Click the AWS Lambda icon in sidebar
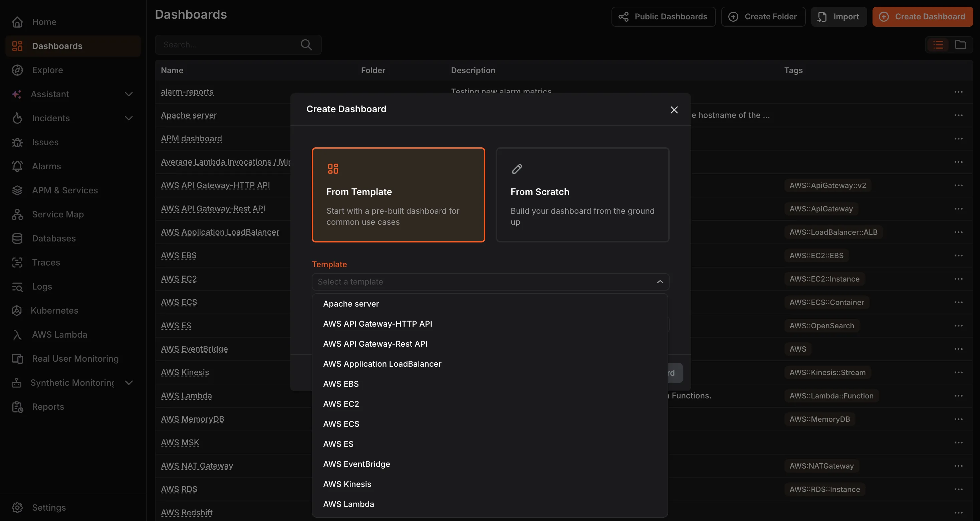This screenshot has width=980, height=521. (17, 335)
